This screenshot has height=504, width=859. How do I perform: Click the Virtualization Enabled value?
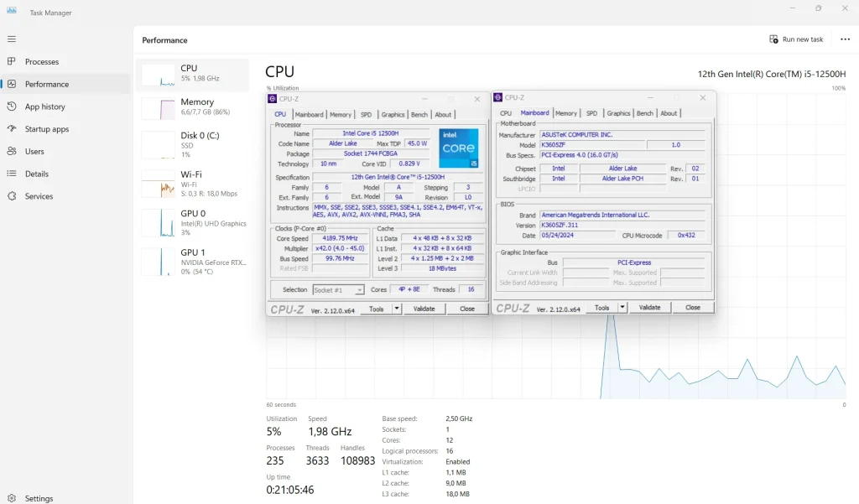click(458, 462)
